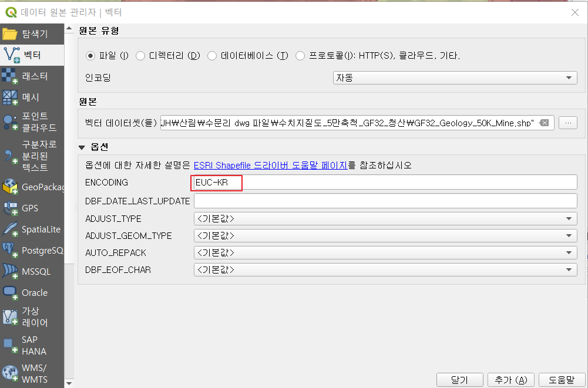The image size is (588, 388).
Task: Select the MSSQL source icon
Action: [x=9, y=271]
